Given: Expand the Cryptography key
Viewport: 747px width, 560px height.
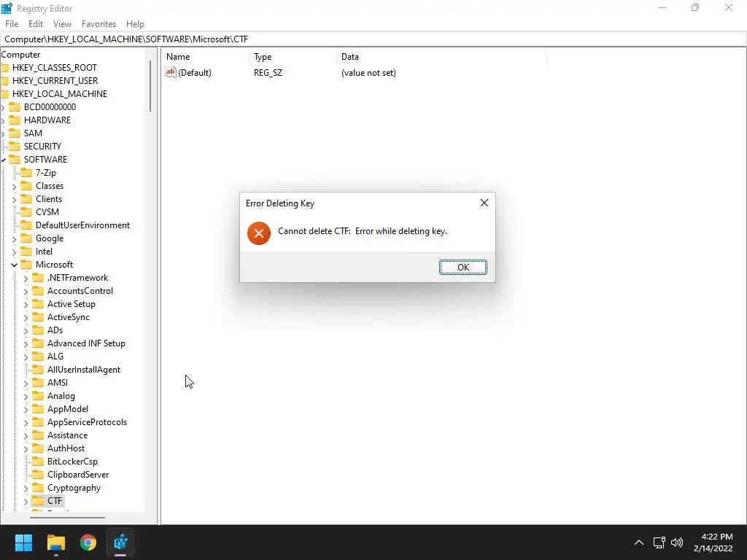Looking at the screenshot, I should (26, 488).
